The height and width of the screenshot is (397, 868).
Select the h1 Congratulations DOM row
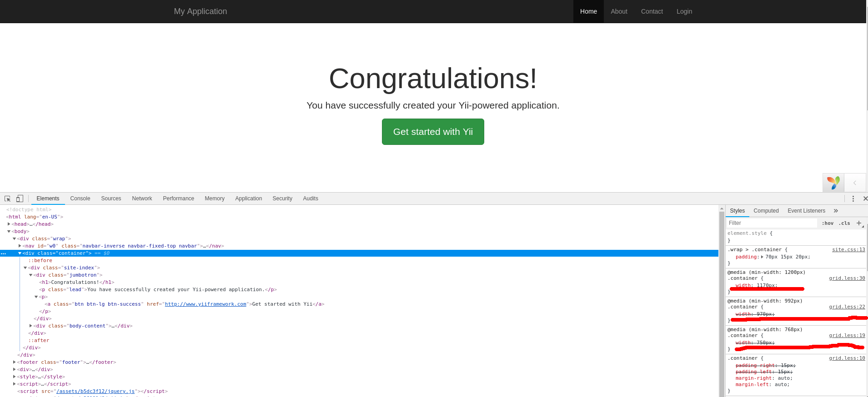(76, 282)
